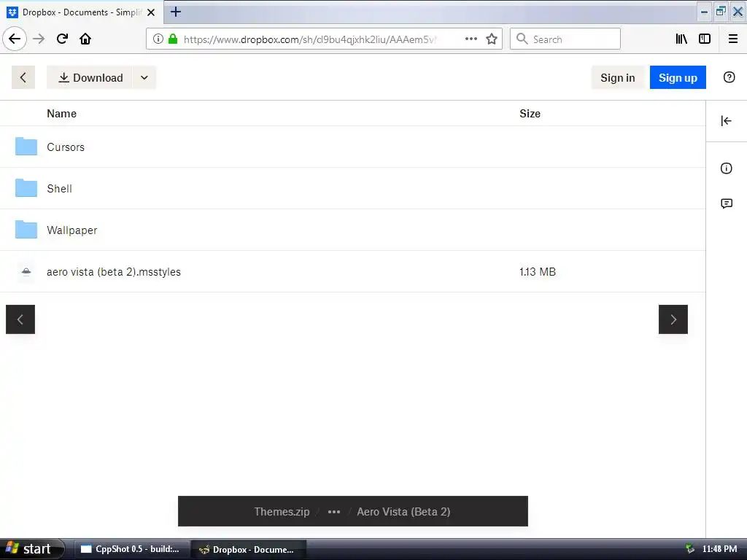The height and width of the screenshot is (560, 747).
Task: Open the file info icon in sidebar
Action: 726,168
